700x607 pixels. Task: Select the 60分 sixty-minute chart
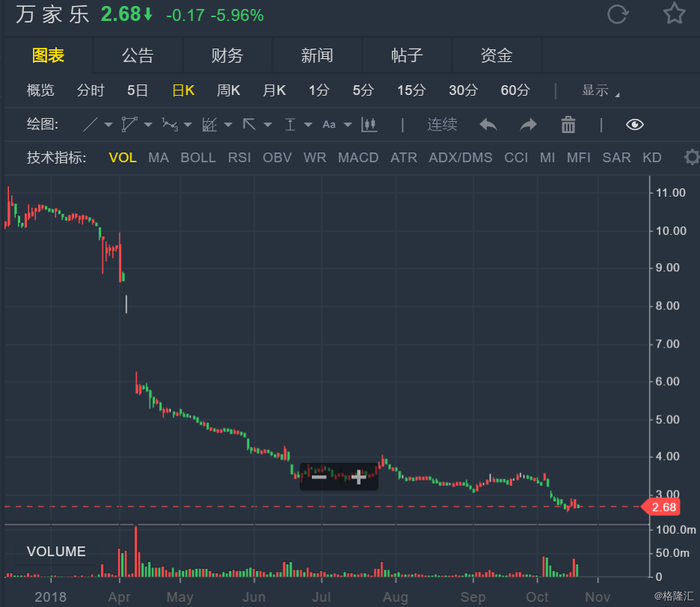515,90
